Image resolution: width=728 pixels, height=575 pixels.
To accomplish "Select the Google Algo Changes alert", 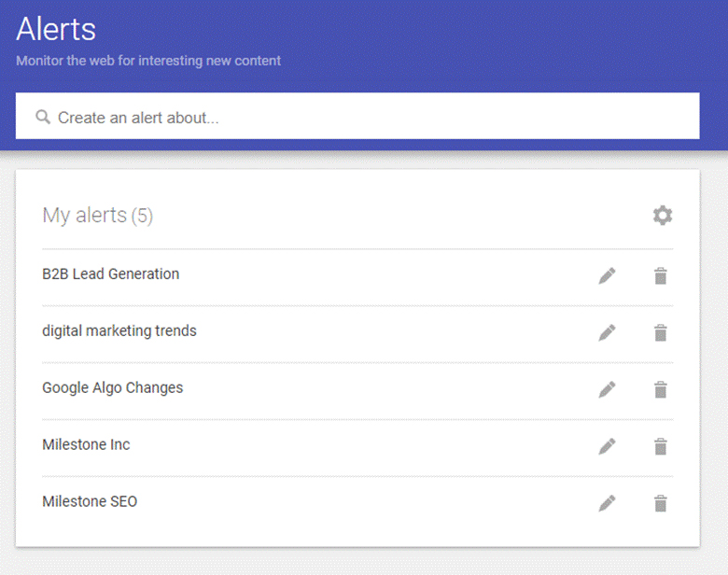I will [x=112, y=387].
